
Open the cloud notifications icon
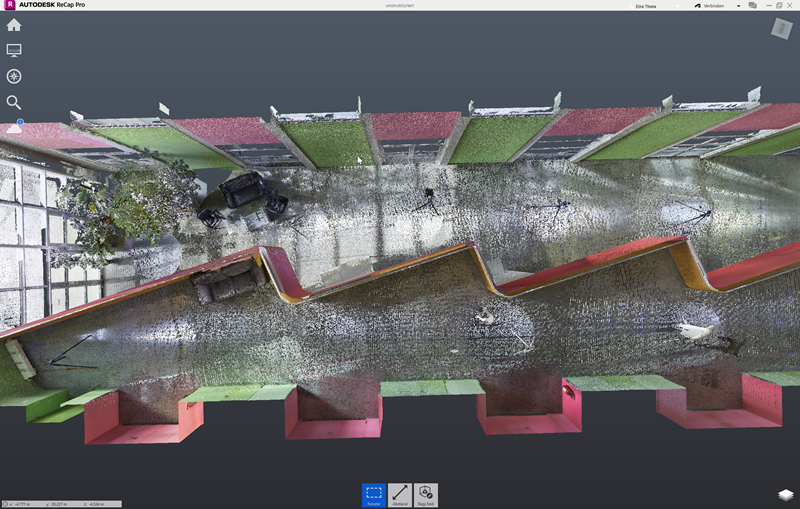(14, 126)
